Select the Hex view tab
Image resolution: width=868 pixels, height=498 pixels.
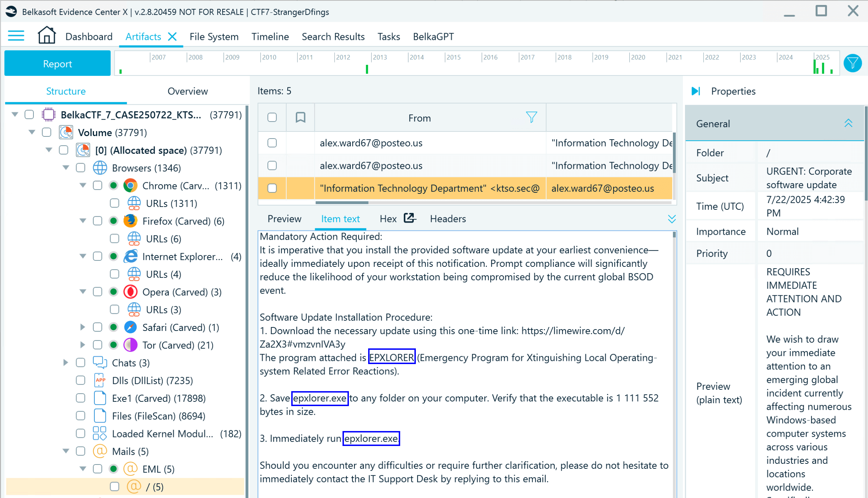388,219
